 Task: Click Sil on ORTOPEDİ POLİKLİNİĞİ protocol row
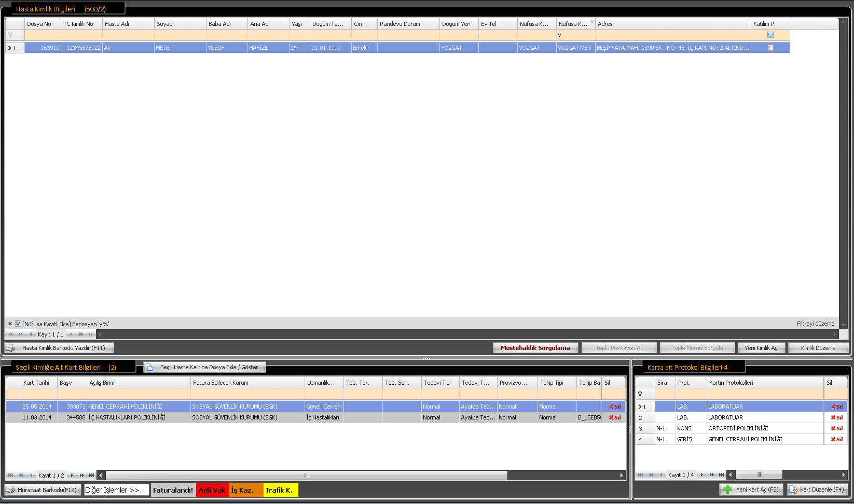836,428
